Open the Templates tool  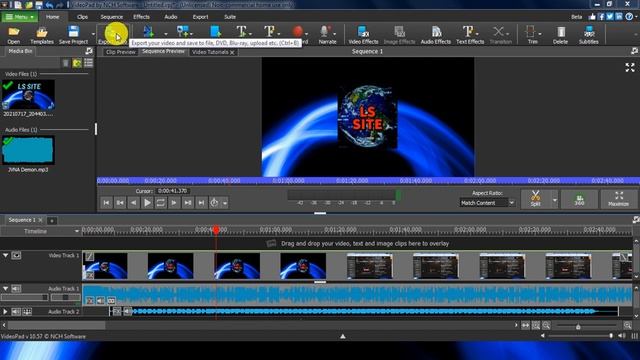tap(42, 34)
